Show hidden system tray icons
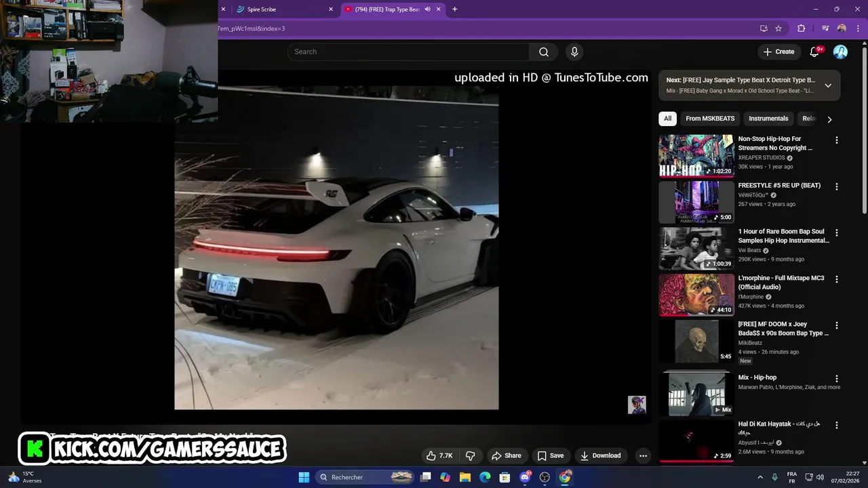This screenshot has width=868, height=488. click(x=760, y=477)
